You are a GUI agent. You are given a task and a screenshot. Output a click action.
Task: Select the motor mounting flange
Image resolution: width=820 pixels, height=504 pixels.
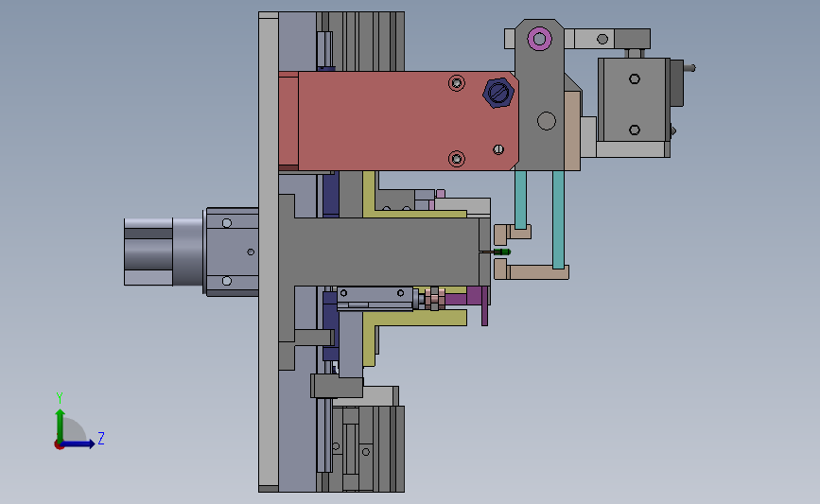click(231, 252)
